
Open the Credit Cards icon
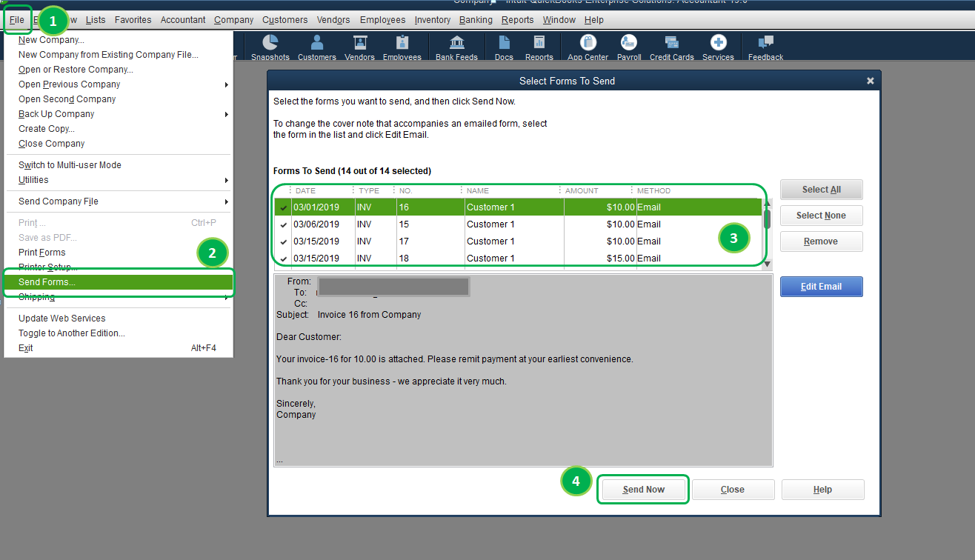pos(671,46)
